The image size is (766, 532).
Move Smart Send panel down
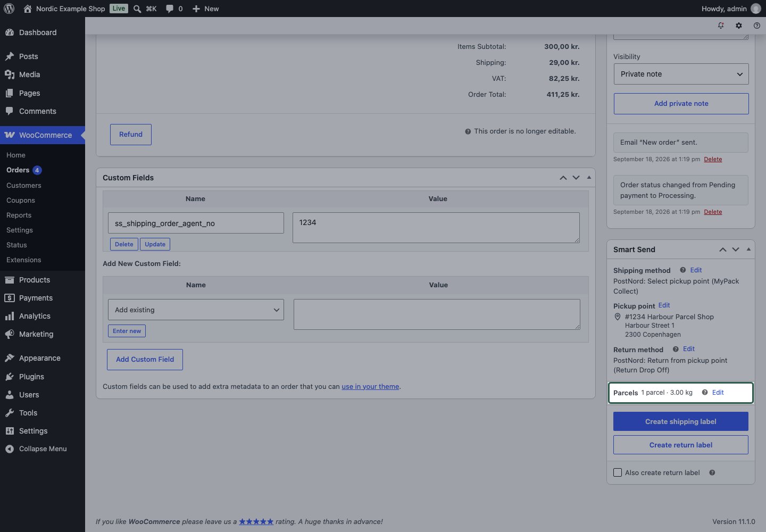pos(736,250)
